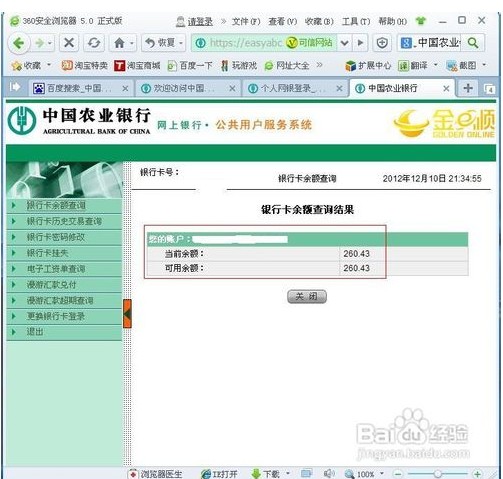Open the tab list icon with number 4
503x479 pixels.
(489, 89)
